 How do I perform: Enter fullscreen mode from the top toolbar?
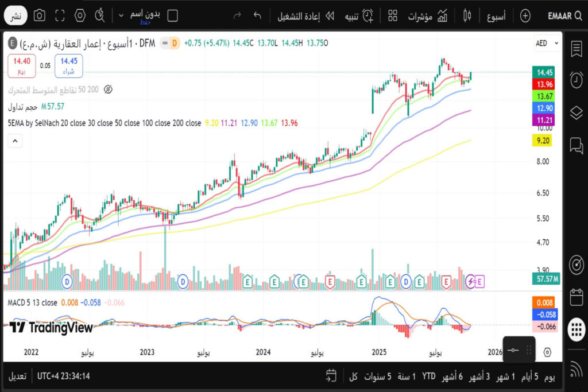[x=60, y=15]
